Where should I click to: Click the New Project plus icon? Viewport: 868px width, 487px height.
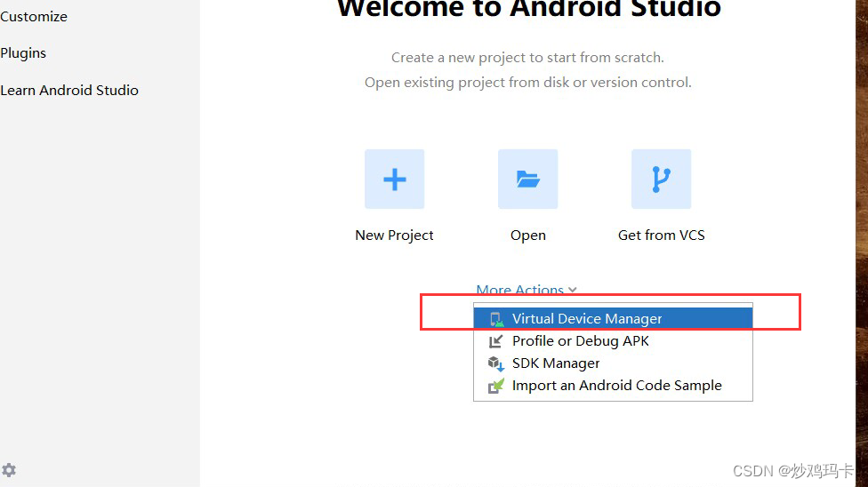tap(394, 179)
